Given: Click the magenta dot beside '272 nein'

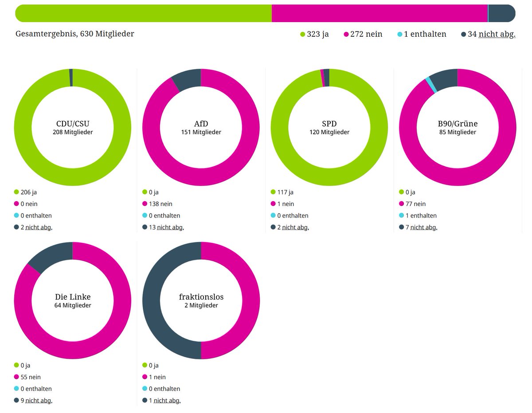Looking at the screenshot, I should [x=346, y=35].
